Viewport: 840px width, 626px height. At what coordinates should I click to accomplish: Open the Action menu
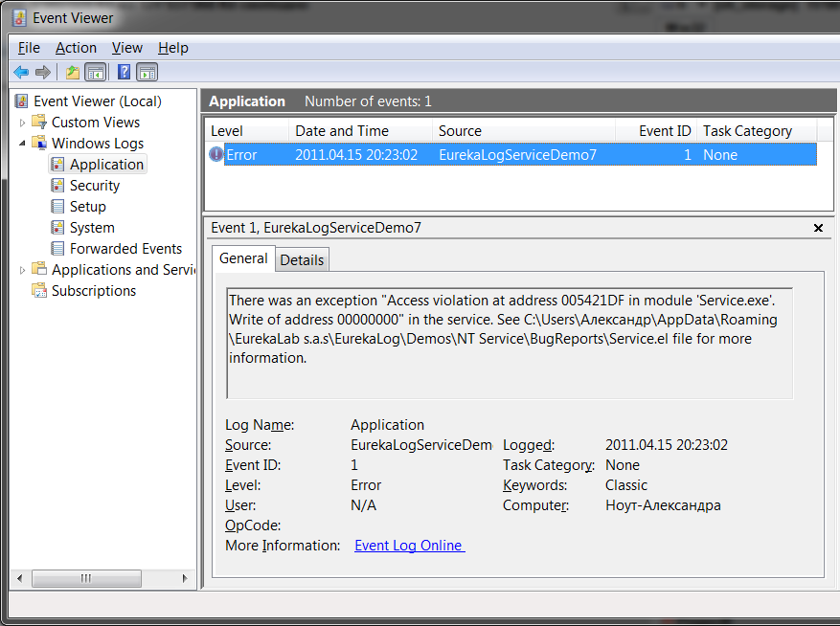[x=76, y=48]
